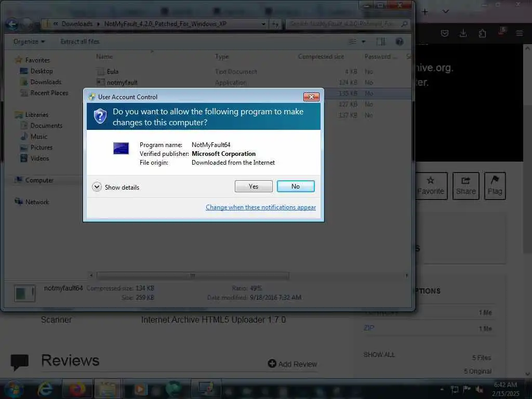Select the notmyfault application file

pos(122,83)
